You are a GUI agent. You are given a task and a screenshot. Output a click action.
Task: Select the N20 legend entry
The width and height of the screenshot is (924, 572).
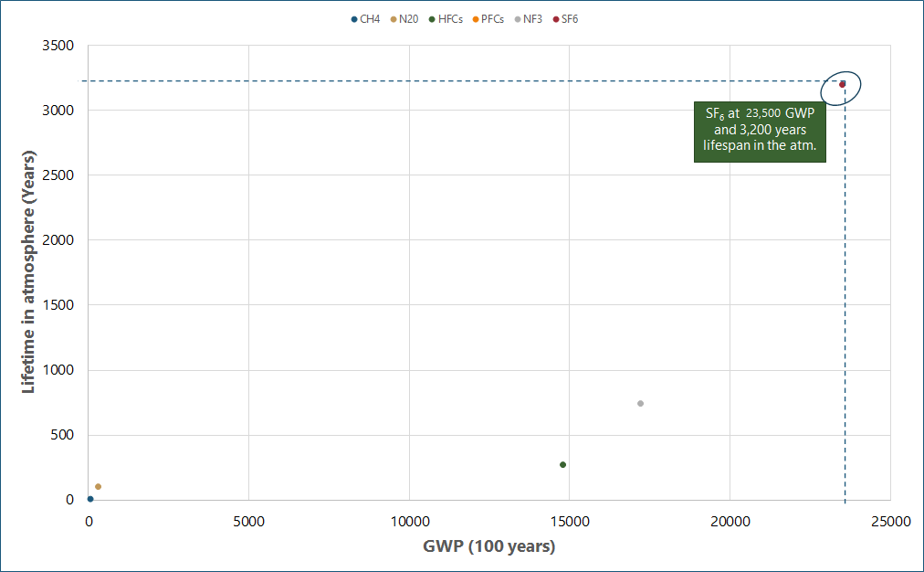coord(408,19)
